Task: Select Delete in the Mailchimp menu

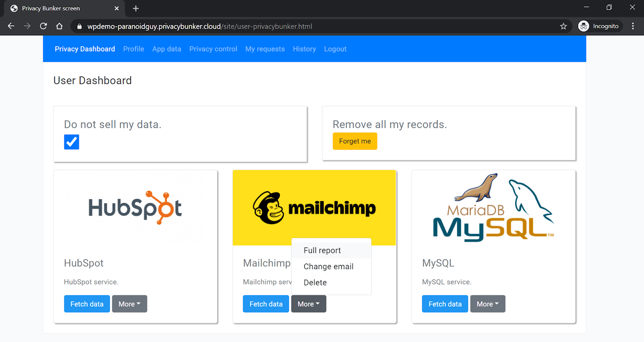Action: (x=315, y=282)
